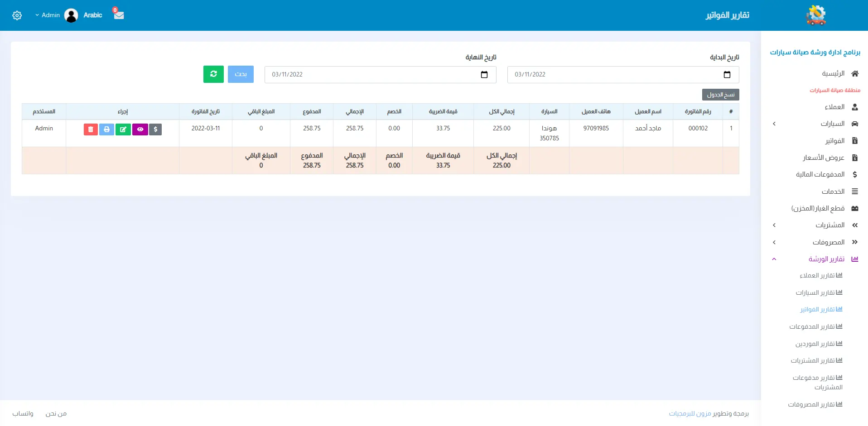
Task: Open the mail notifications icon
Action: point(119,15)
